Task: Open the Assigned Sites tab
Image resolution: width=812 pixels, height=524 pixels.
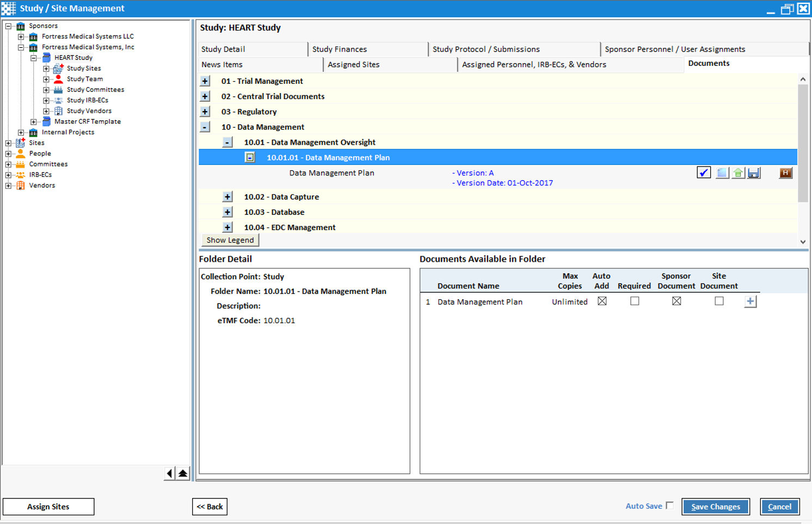Action: (x=354, y=64)
